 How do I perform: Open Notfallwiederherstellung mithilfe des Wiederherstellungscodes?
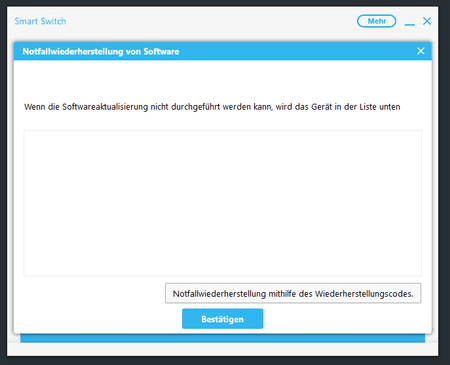coord(293,293)
